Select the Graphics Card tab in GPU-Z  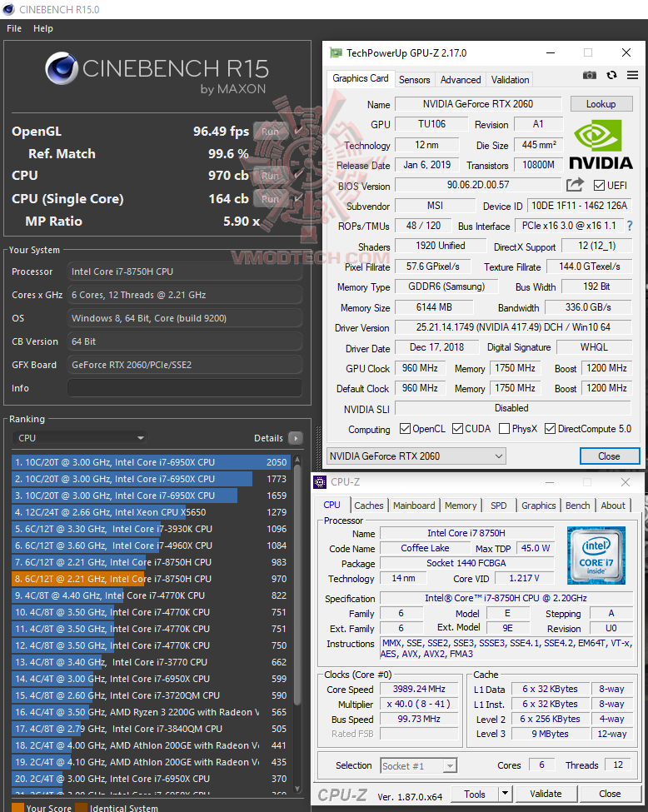360,78
